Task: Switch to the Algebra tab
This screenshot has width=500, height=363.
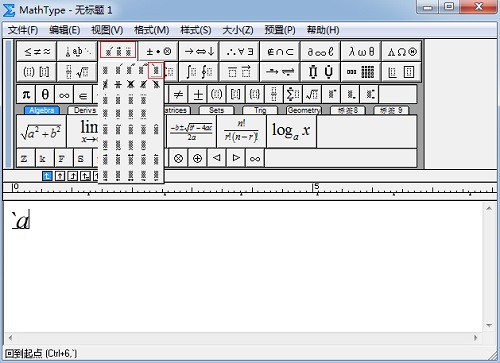Action: [x=42, y=110]
